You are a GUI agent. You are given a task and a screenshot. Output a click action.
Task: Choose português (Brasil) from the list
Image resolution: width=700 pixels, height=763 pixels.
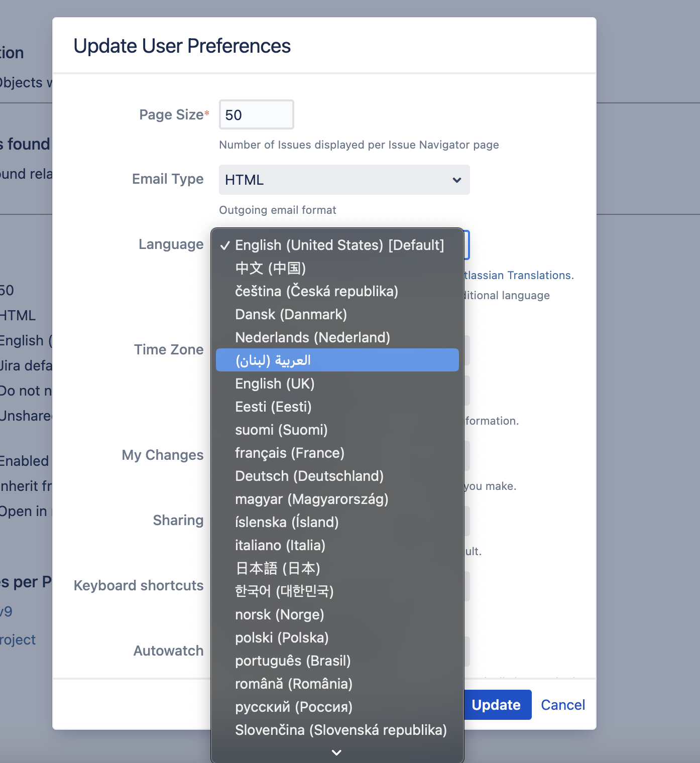336,661
